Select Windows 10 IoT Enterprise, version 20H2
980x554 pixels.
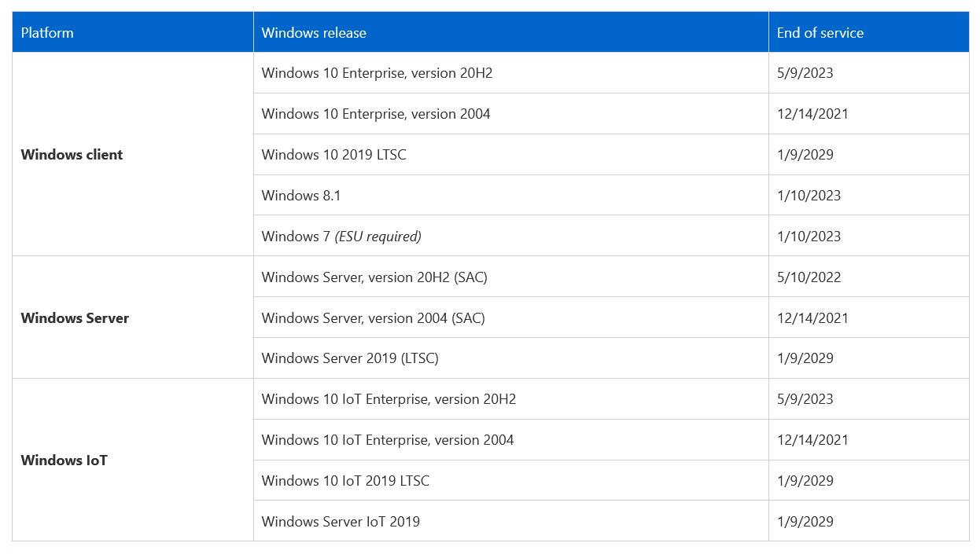[x=510, y=399]
